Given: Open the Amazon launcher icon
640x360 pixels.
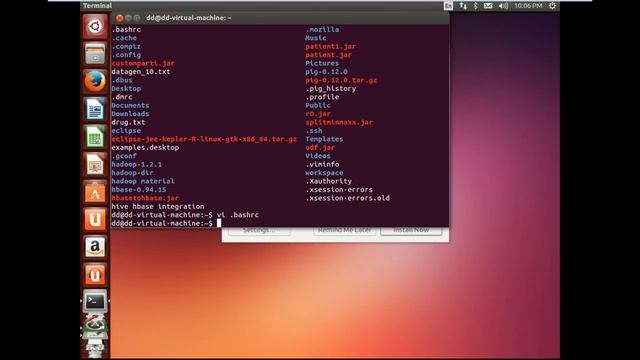Looking at the screenshot, I should point(95,247).
